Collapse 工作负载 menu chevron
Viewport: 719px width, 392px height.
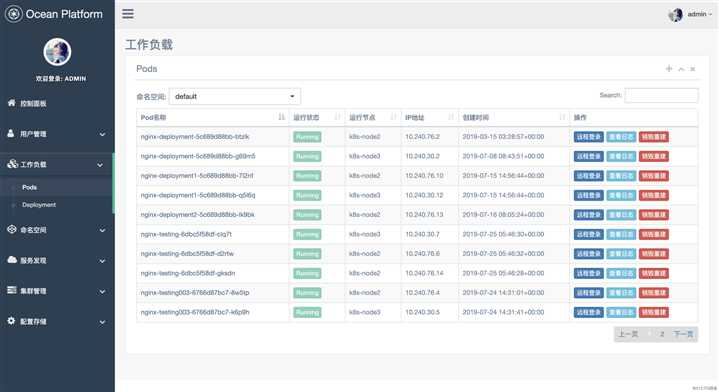(100, 165)
